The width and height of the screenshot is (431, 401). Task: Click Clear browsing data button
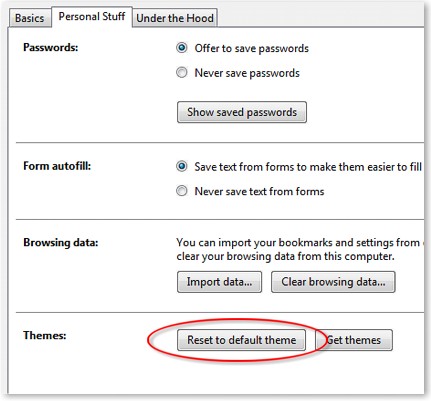click(x=333, y=282)
